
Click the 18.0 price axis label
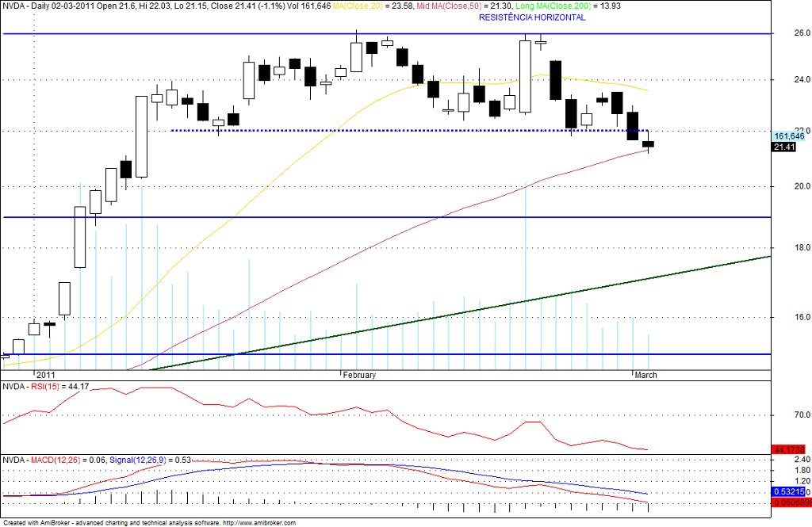802,247
